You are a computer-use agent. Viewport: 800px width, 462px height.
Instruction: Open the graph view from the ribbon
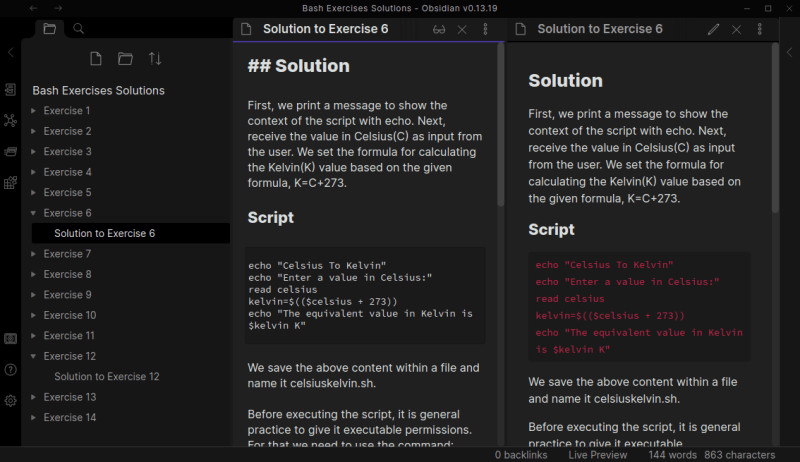(10, 121)
